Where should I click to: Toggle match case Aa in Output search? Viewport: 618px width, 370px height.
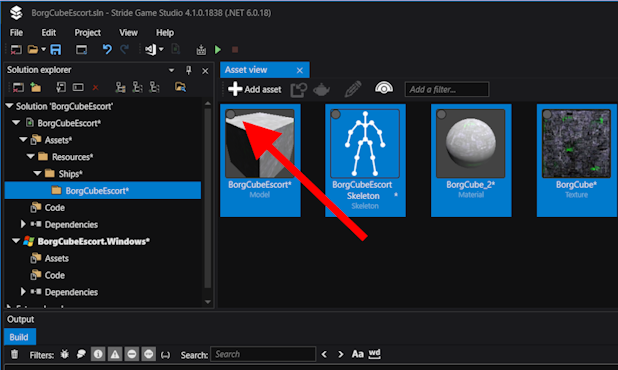click(357, 354)
